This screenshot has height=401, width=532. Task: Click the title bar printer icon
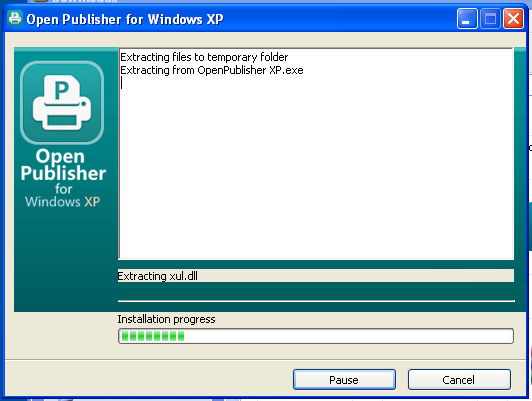[x=15, y=18]
